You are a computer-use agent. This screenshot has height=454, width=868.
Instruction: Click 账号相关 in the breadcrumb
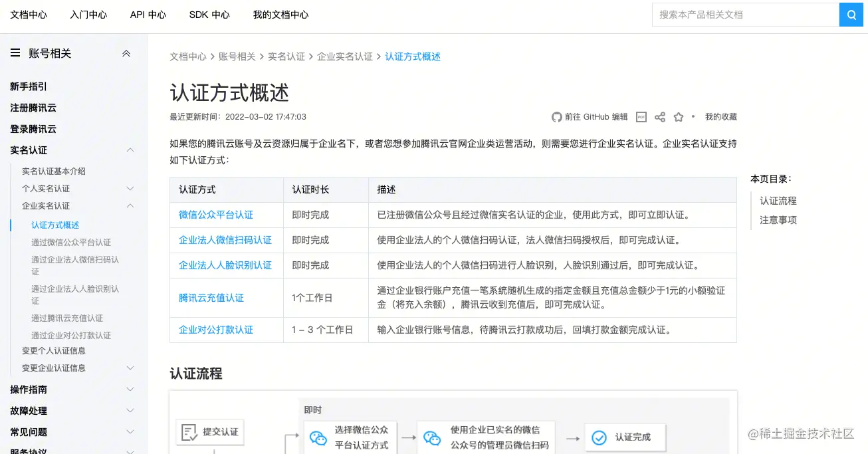point(237,57)
